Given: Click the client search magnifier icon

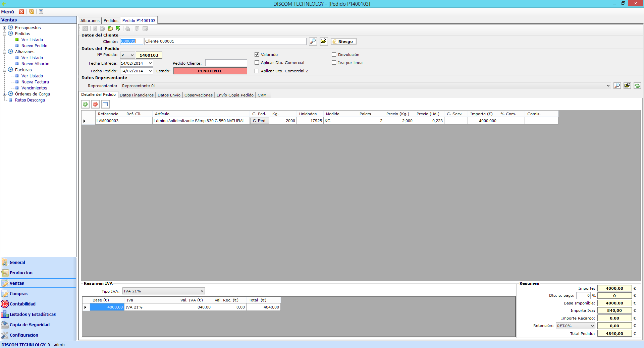Looking at the screenshot, I should (313, 42).
